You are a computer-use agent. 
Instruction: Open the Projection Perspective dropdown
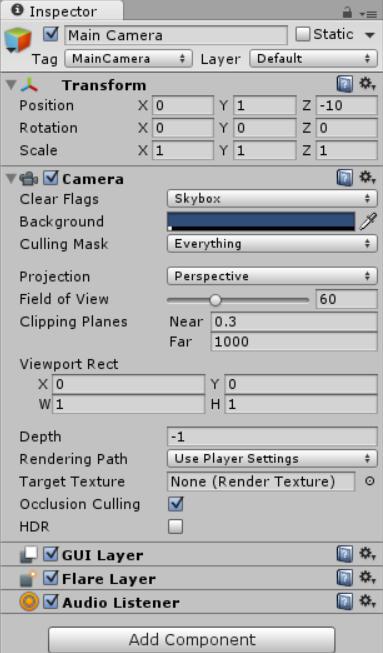coord(272,276)
